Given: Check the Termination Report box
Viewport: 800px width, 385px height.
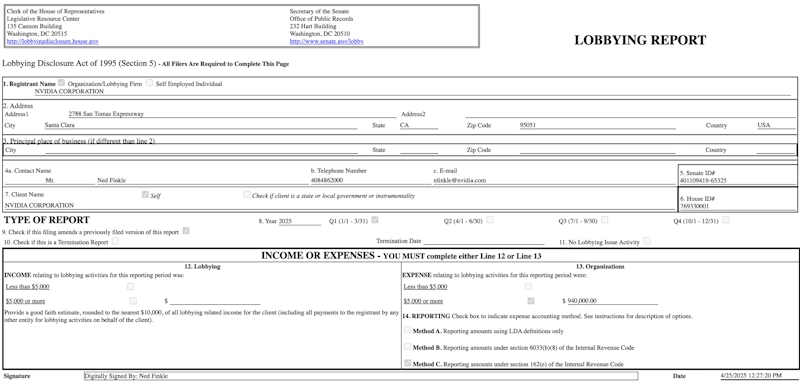Looking at the screenshot, I should click(x=115, y=241).
